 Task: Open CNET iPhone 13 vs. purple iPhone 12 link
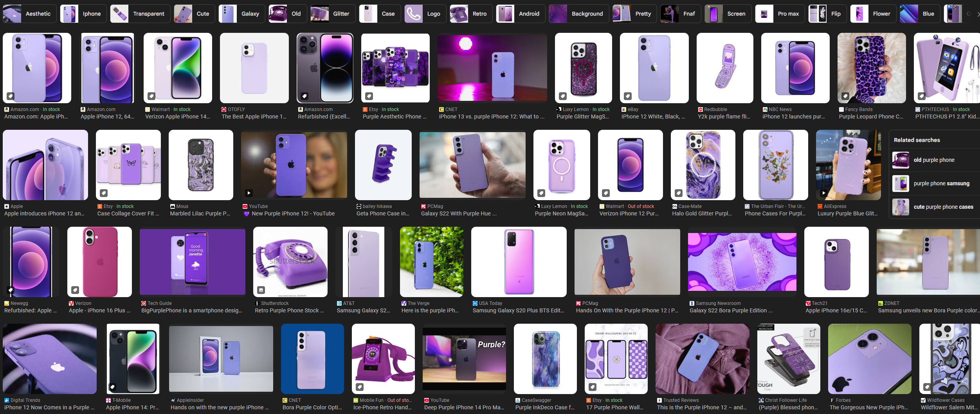coord(492,116)
